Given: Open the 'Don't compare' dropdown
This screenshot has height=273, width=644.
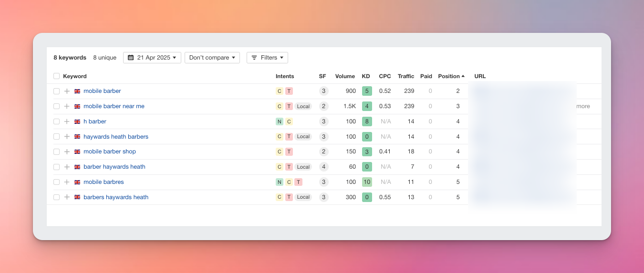Looking at the screenshot, I should 212,58.
